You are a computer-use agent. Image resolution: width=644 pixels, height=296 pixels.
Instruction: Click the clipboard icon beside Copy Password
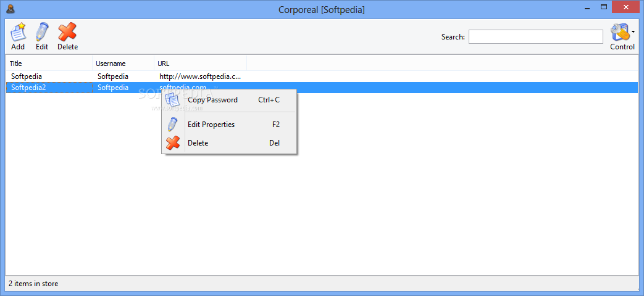point(172,100)
